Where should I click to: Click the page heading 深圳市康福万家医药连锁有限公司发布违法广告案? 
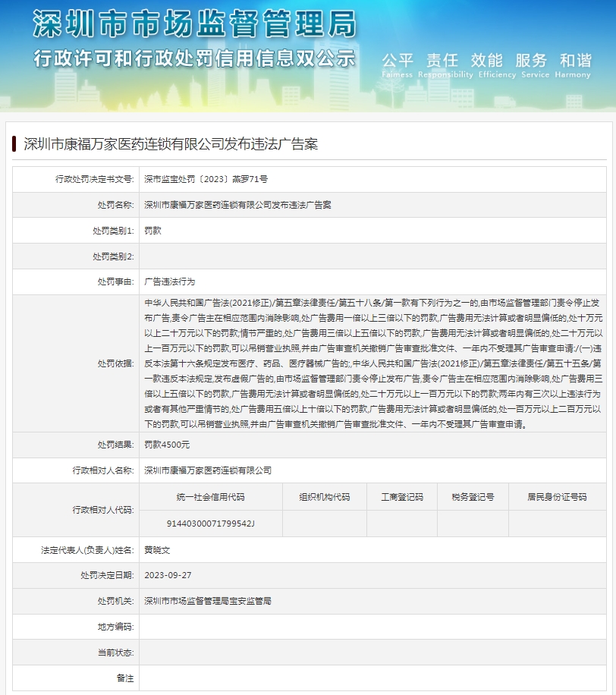pyautogui.click(x=171, y=144)
